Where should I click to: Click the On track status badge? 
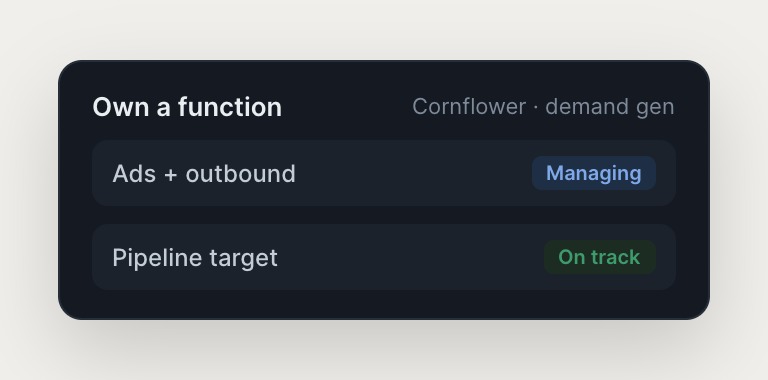(x=600, y=257)
